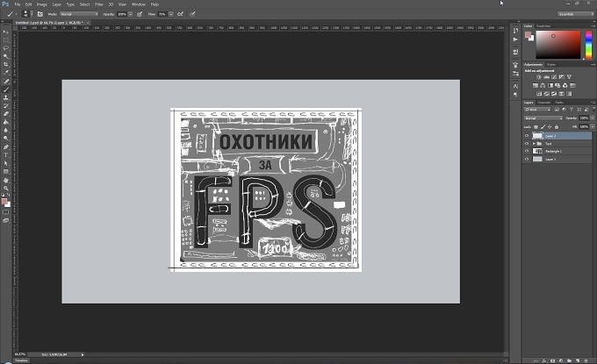Toggle visibility of Text group
The height and width of the screenshot is (364, 597).
tap(527, 144)
